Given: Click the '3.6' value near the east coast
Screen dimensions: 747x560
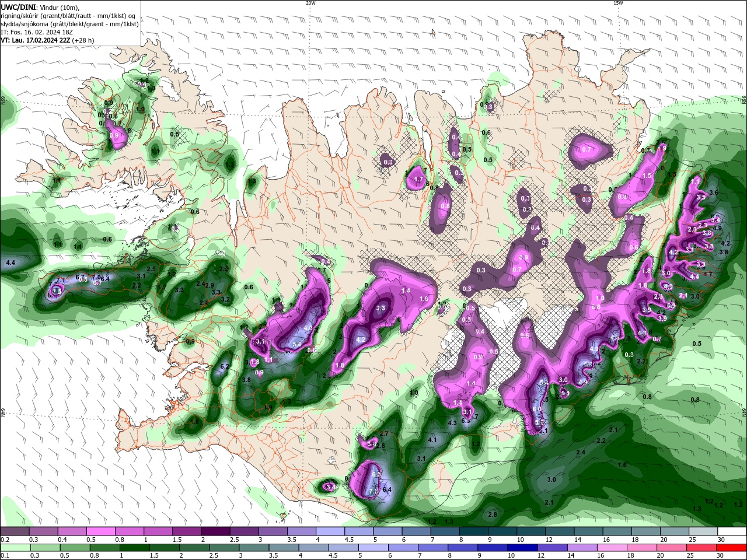Looking at the screenshot, I should (x=713, y=192).
